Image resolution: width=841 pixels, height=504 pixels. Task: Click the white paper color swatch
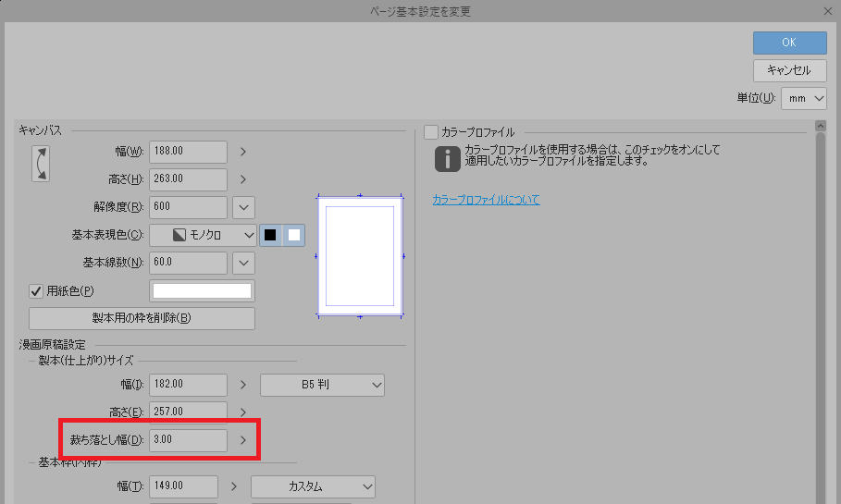coord(203,291)
